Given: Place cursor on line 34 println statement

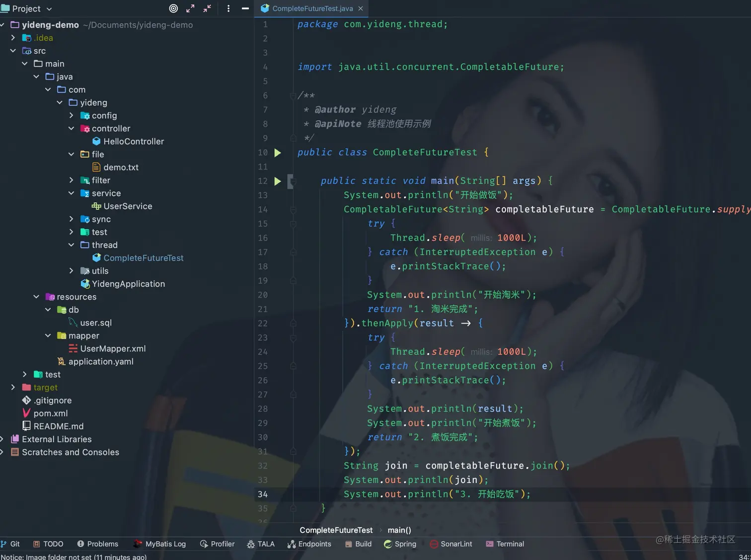Looking at the screenshot, I should click(437, 494).
